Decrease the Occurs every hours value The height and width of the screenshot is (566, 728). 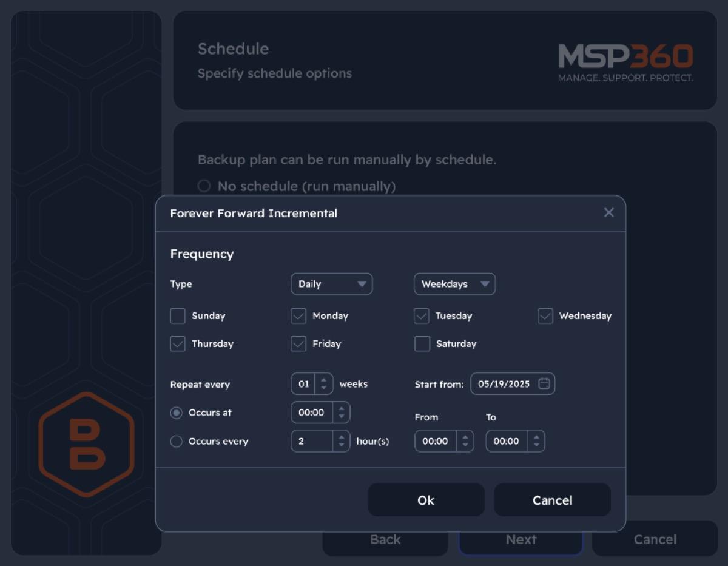tap(342, 446)
